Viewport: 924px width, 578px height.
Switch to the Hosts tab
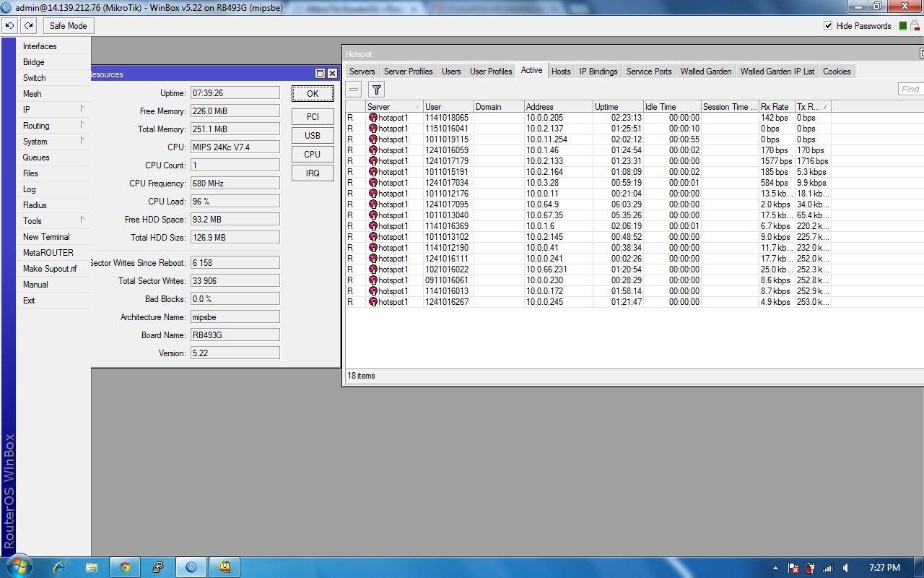pyautogui.click(x=561, y=72)
